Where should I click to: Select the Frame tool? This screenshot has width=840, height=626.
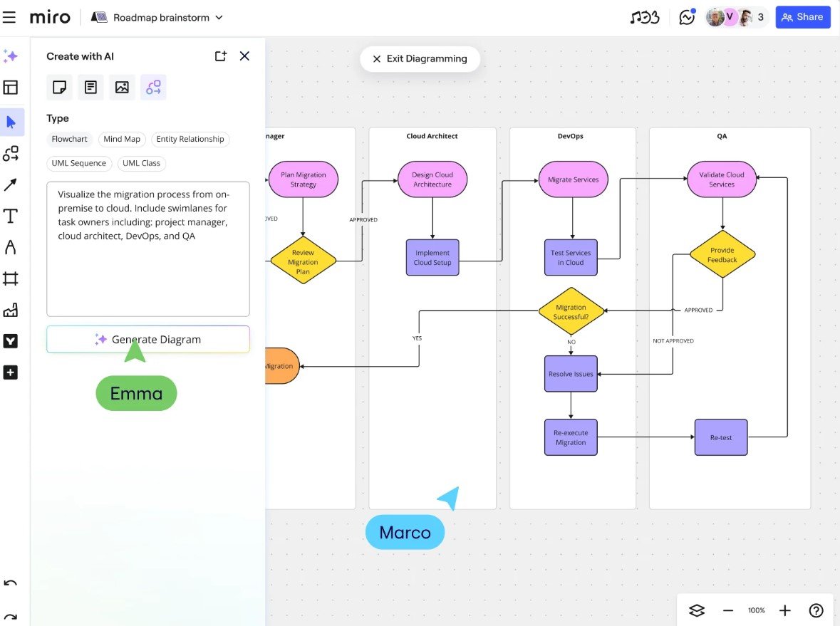11,278
